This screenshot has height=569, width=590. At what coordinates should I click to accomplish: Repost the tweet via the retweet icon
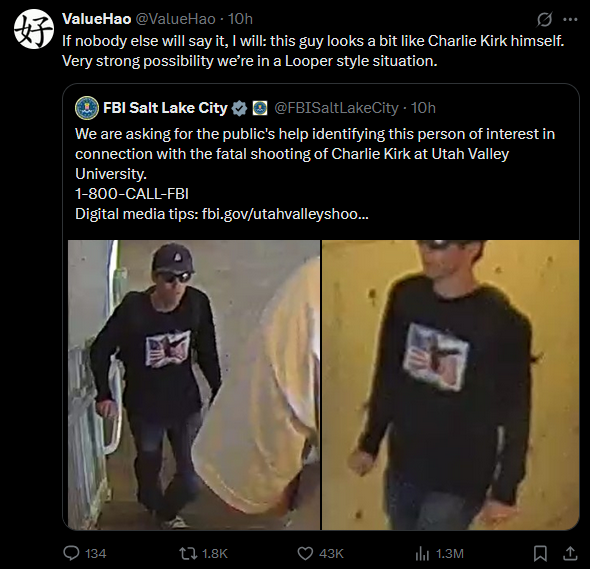click(187, 553)
